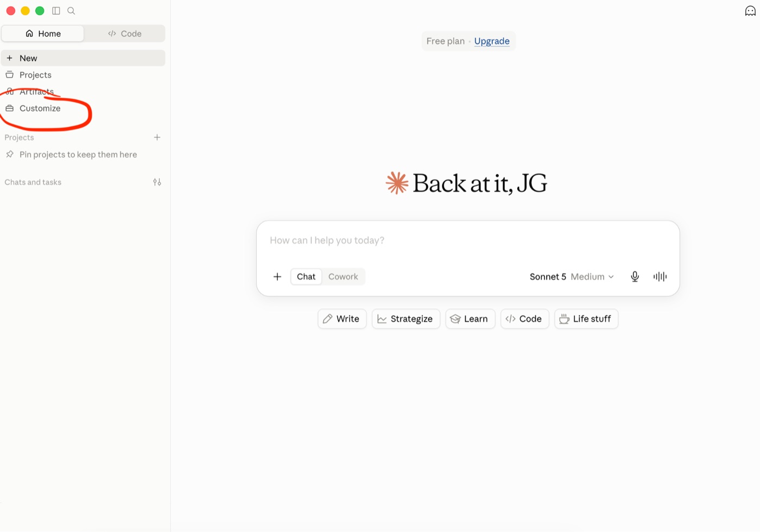Click the 'Chats and tasks' heading
This screenshot has width=760, height=532.
pyautogui.click(x=33, y=182)
